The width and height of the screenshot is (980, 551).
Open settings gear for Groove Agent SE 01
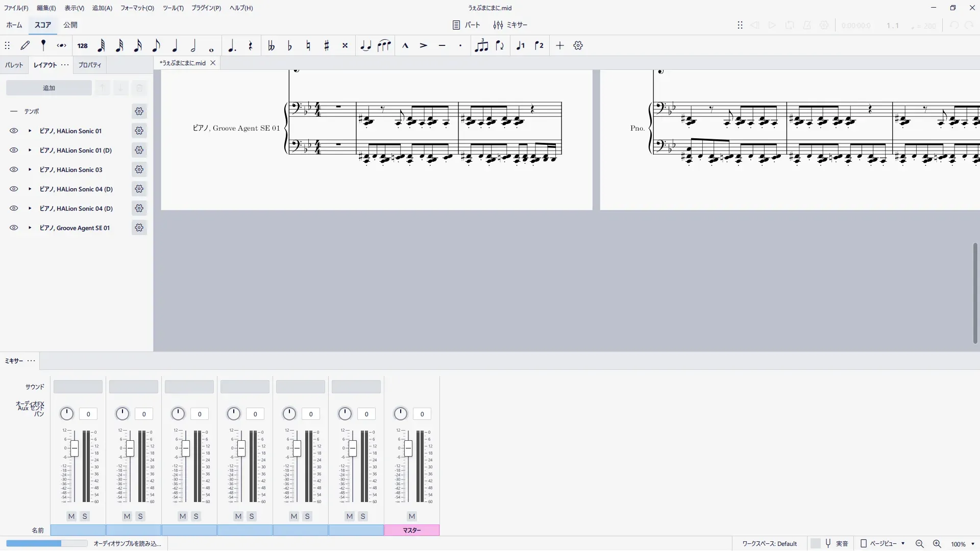tap(139, 228)
